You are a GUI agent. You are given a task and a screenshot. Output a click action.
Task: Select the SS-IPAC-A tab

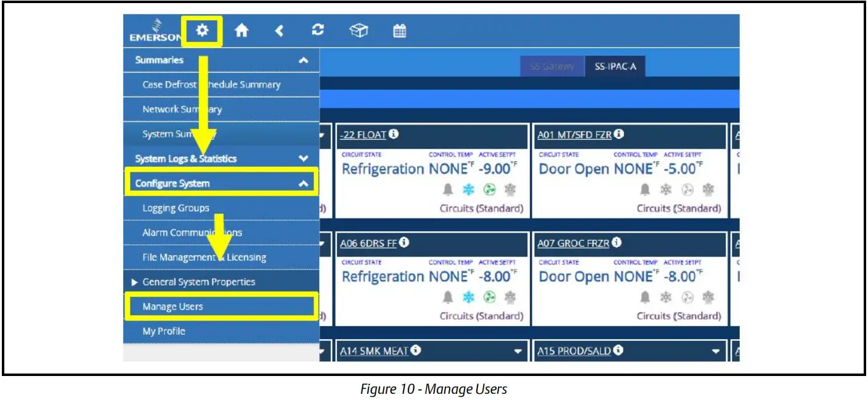(x=614, y=66)
